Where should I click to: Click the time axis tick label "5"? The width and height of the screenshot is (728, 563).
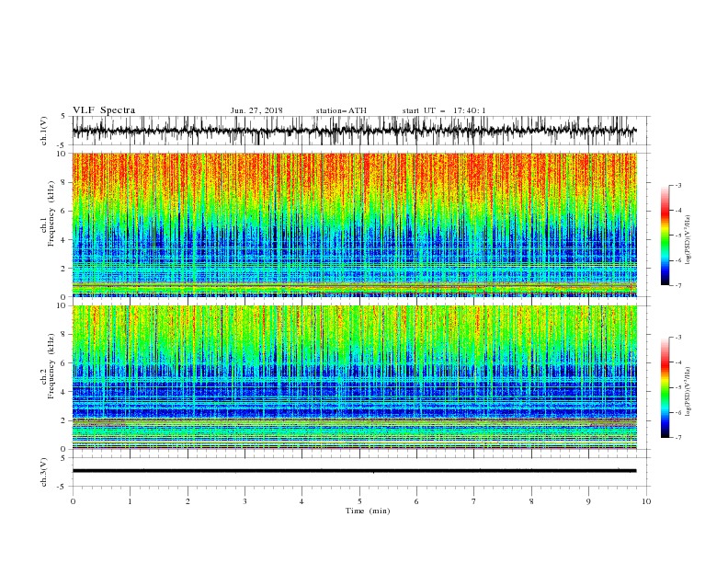(359, 501)
